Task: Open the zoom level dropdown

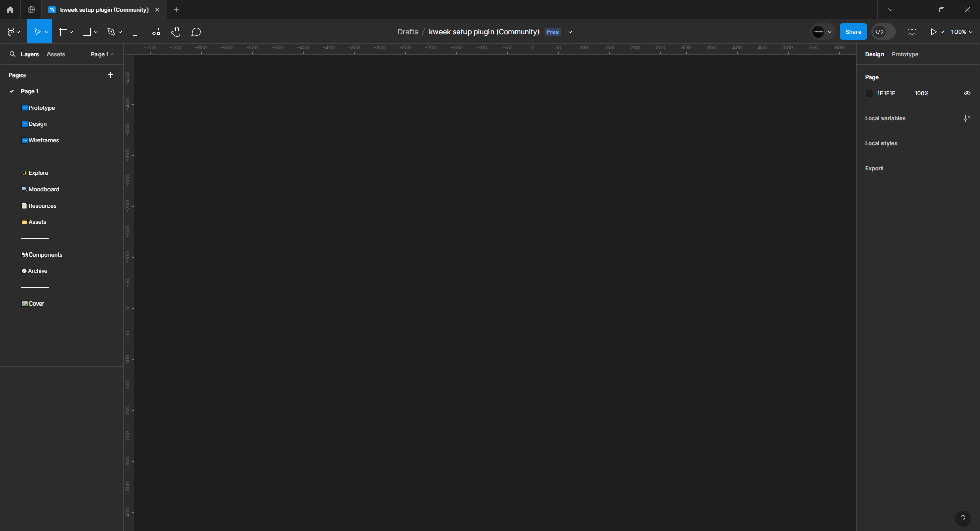Action: (x=962, y=32)
